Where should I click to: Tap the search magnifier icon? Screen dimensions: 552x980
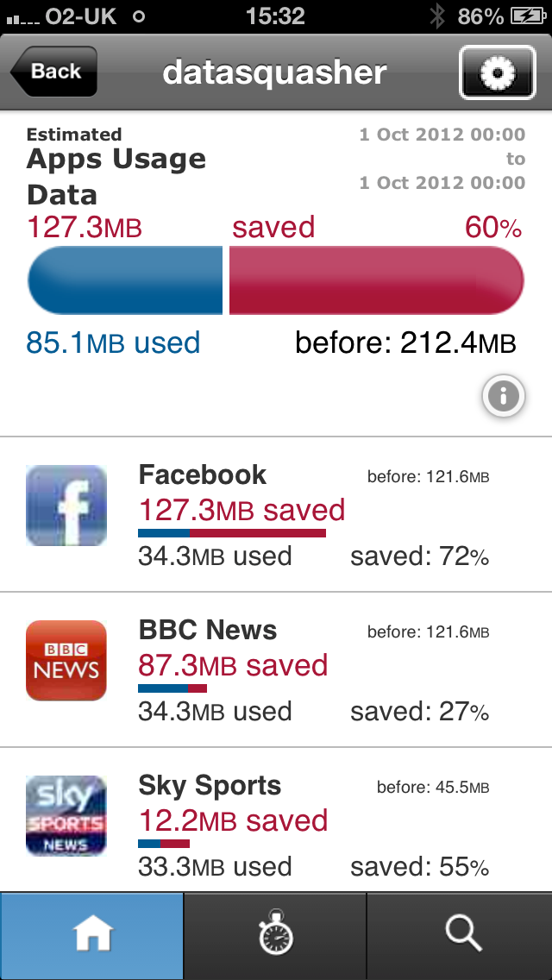point(463,935)
